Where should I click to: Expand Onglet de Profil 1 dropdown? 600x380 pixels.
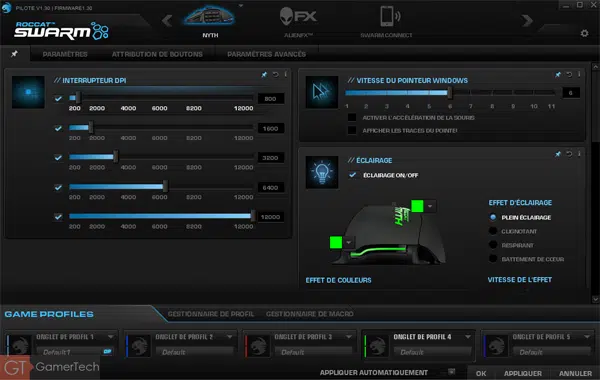point(111,337)
